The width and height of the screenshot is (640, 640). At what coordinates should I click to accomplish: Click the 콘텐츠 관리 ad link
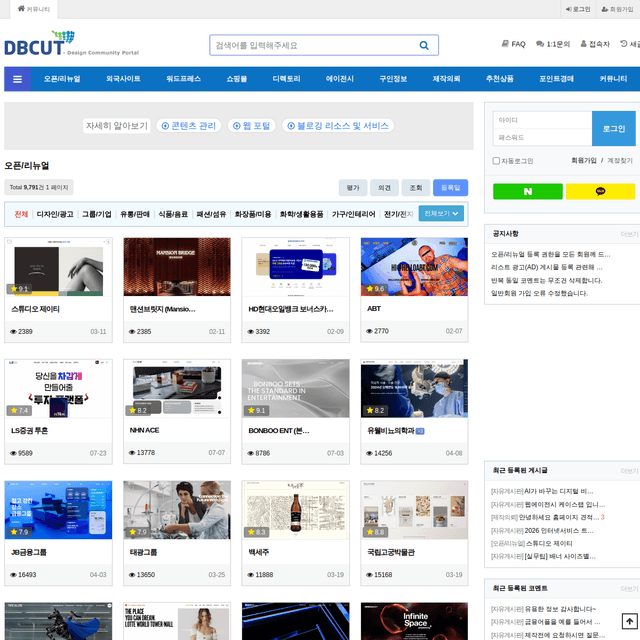tap(189, 125)
